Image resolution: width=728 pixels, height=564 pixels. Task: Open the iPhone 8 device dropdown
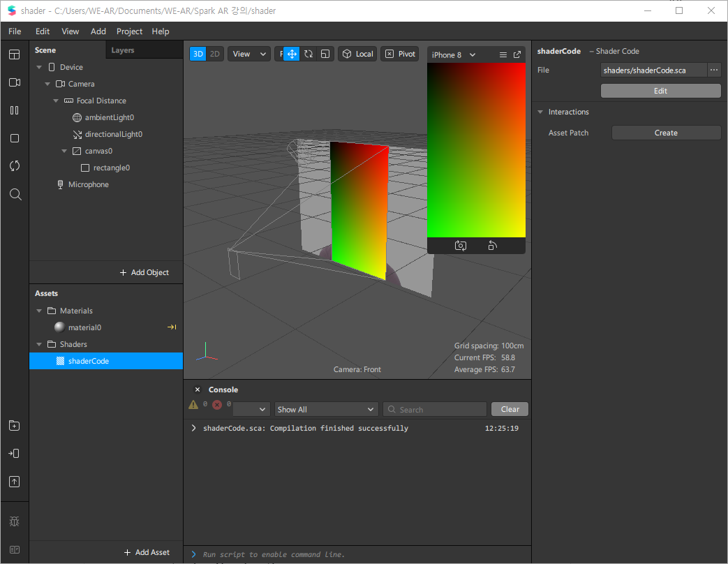click(454, 54)
